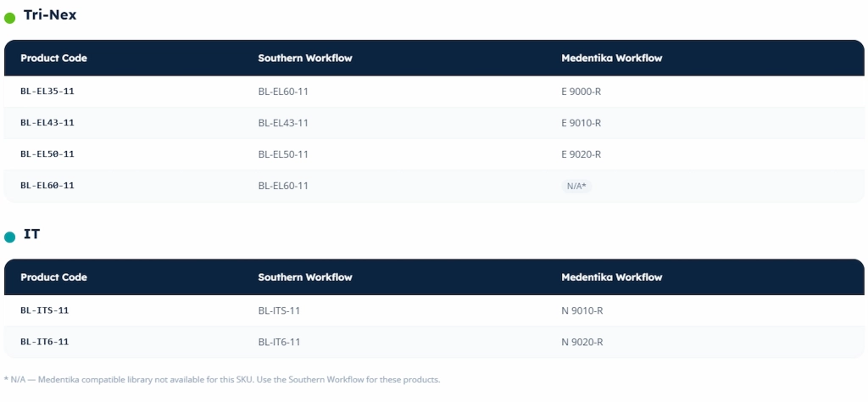868x402 pixels.
Task: Click Southern Workflow value BL-IT6-11
Action: (279, 342)
